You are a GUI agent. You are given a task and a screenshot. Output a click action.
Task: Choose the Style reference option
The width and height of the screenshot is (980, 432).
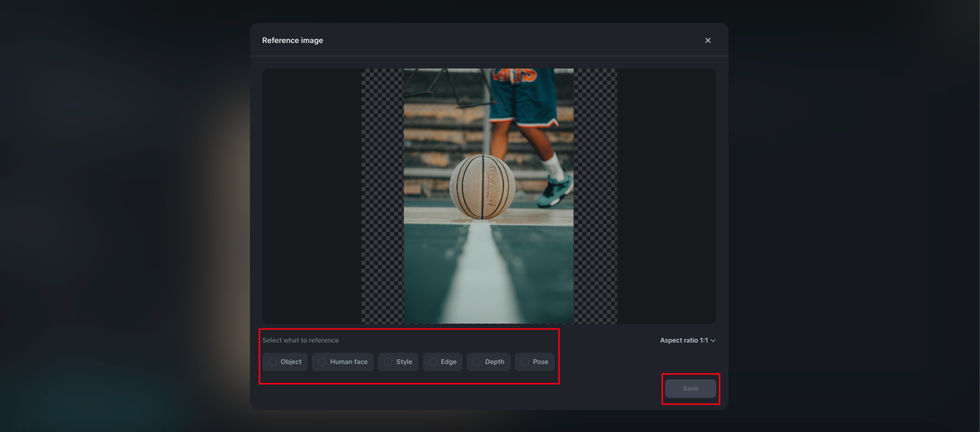coord(398,362)
